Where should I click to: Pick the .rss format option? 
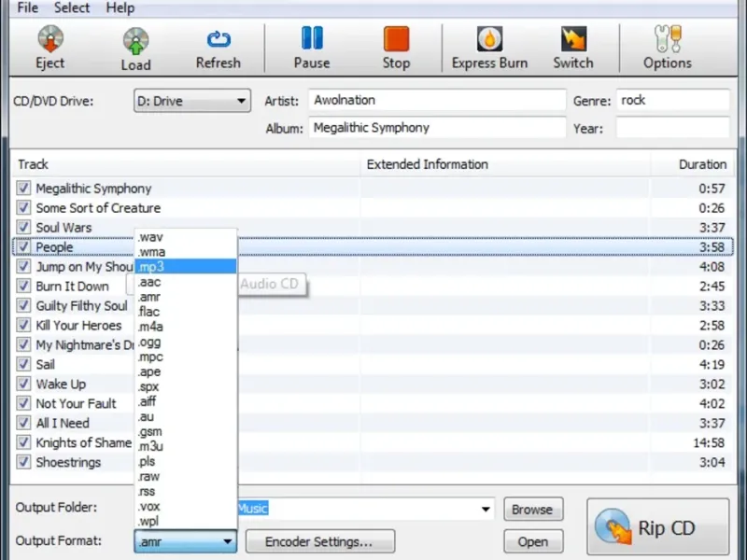[186, 492]
